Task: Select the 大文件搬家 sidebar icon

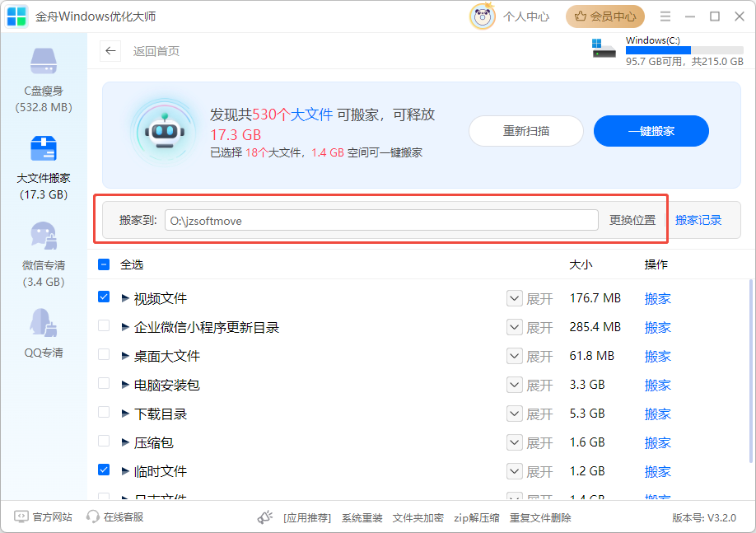Action: [44, 148]
